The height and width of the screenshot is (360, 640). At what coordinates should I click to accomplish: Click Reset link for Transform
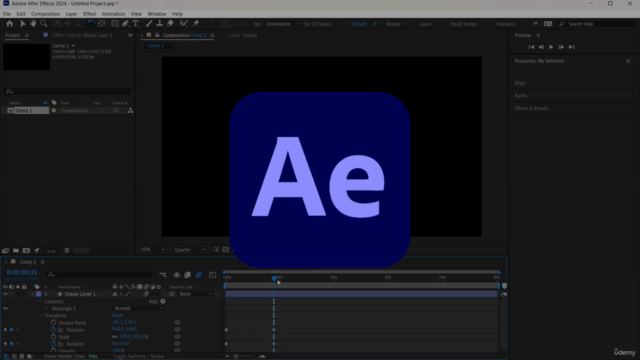(118, 316)
